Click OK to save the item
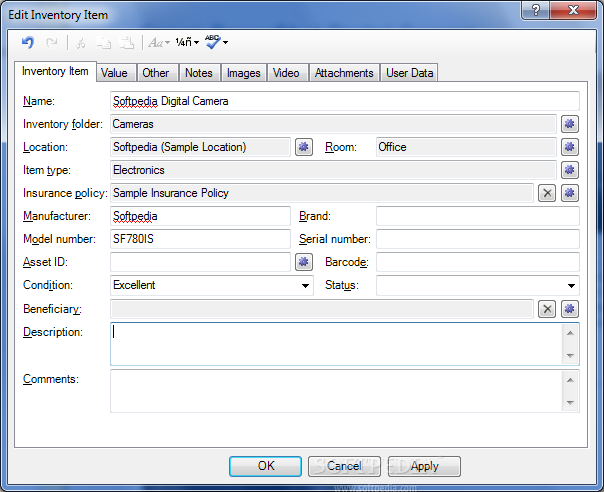Image resolution: width=604 pixels, height=492 pixels. coord(265,466)
